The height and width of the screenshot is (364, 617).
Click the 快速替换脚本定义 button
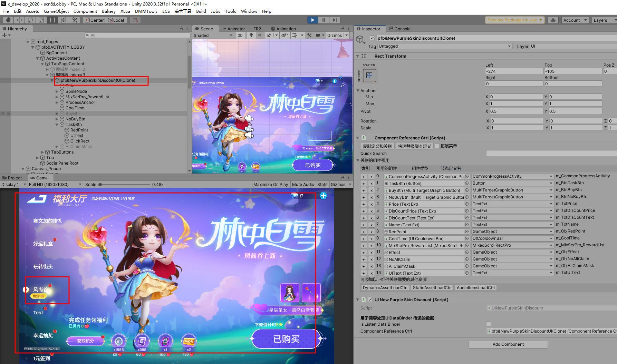point(414,146)
